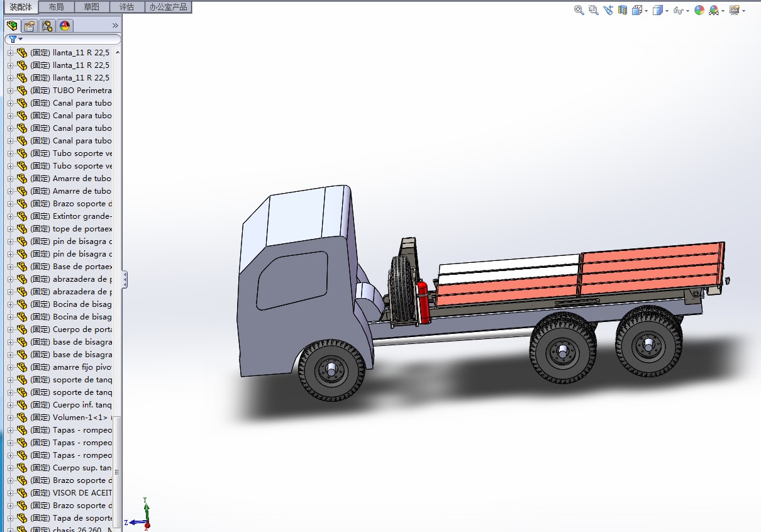
Task: Expand the VISOR DE ACEIT tree node
Action: (10, 493)
